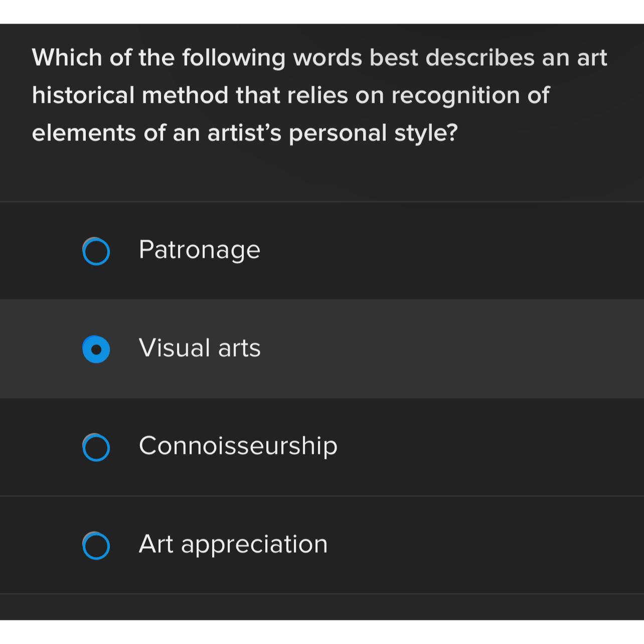Pick the "Connoisseurship" answer label text
Image resolution: width=644 pixels, height=644 pixels.
click(238, 446)
